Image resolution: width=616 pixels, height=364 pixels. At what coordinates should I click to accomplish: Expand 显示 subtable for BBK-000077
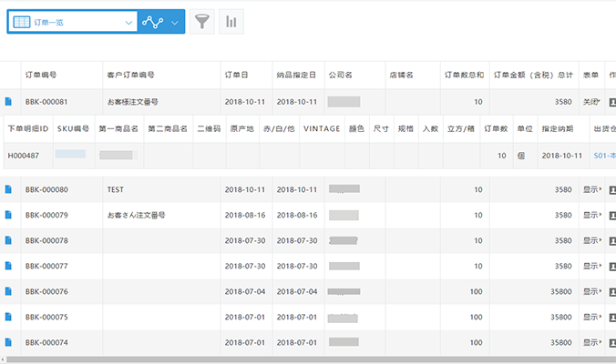tap(592, 266)
